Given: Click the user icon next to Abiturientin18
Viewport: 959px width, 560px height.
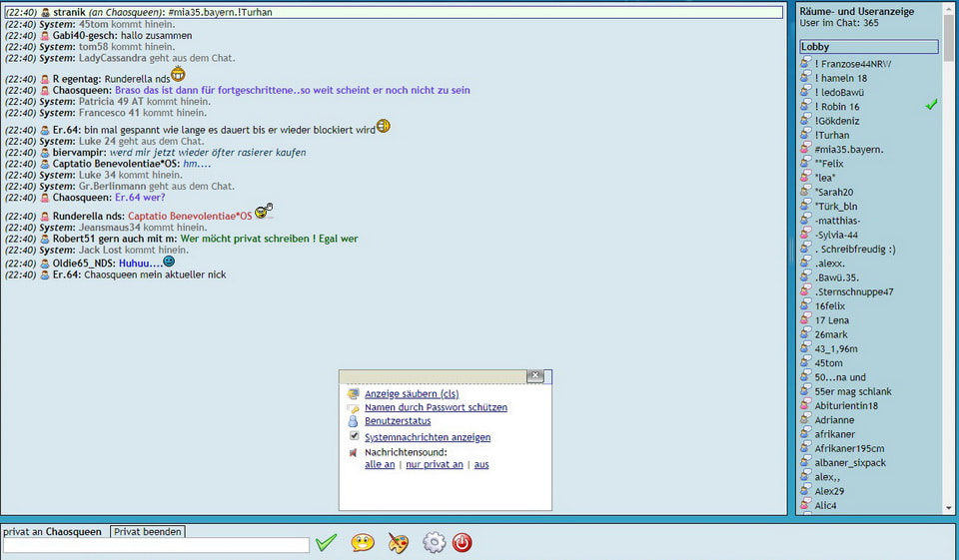Looking at the screenshot, I should 805,405.
